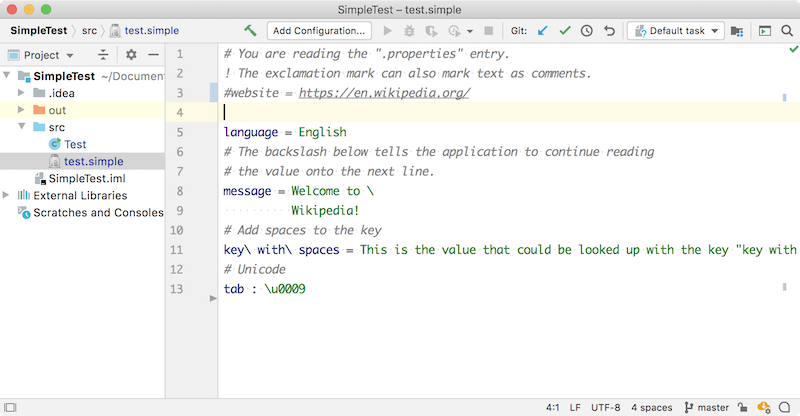Collapse the src folder tree node

pos(22,127)
